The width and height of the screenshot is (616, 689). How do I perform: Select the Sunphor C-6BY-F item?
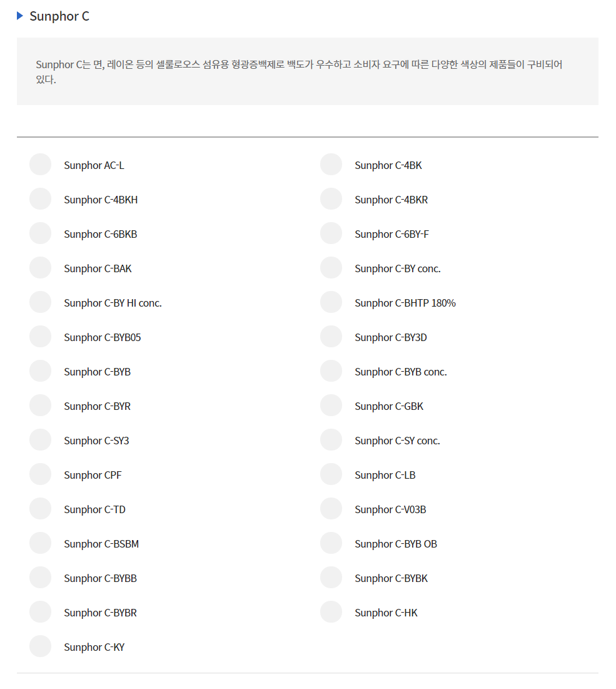pos(391,234)
